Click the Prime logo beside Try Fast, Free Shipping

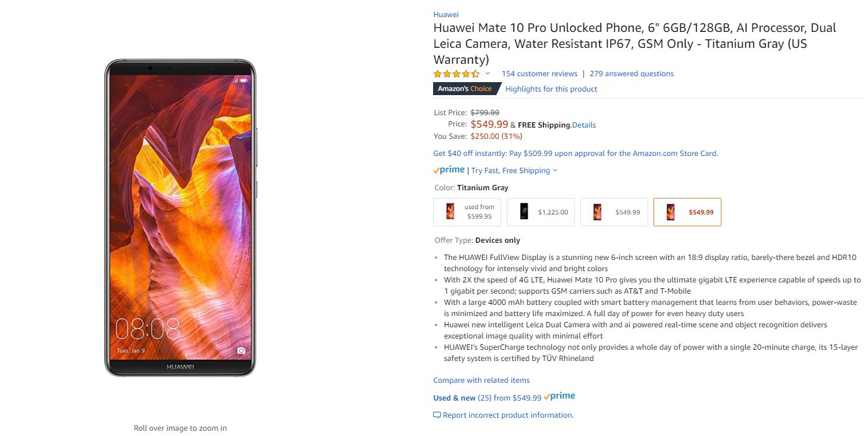449,170
